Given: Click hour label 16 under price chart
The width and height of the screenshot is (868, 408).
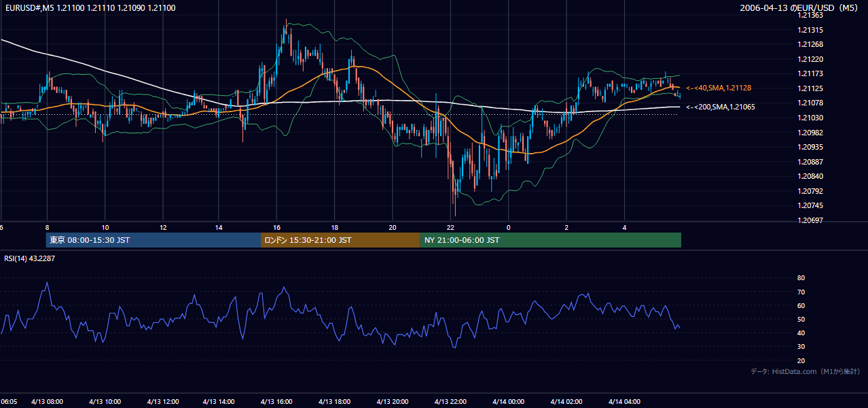Looking at the screenshot, I should (277, 227).
